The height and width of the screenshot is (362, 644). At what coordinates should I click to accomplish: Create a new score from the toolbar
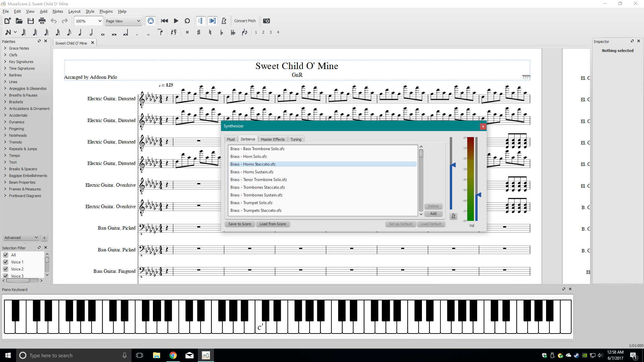[x=7, y=21]
